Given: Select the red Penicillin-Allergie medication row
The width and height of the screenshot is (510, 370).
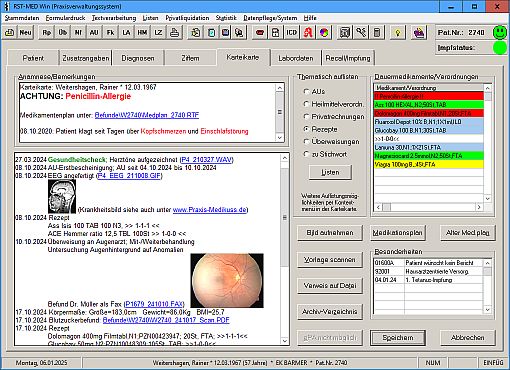Looking at the screenshot, I should click(428, 96).
